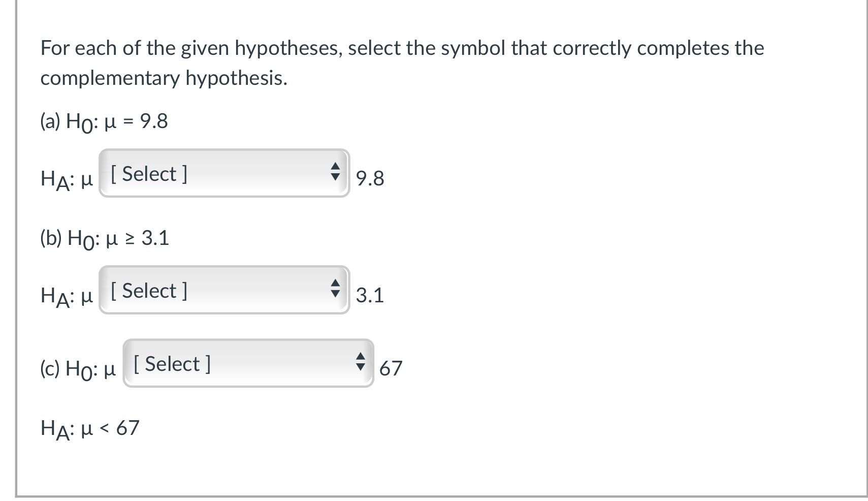Click the upward triangle in the first select box

pos(335,169)
